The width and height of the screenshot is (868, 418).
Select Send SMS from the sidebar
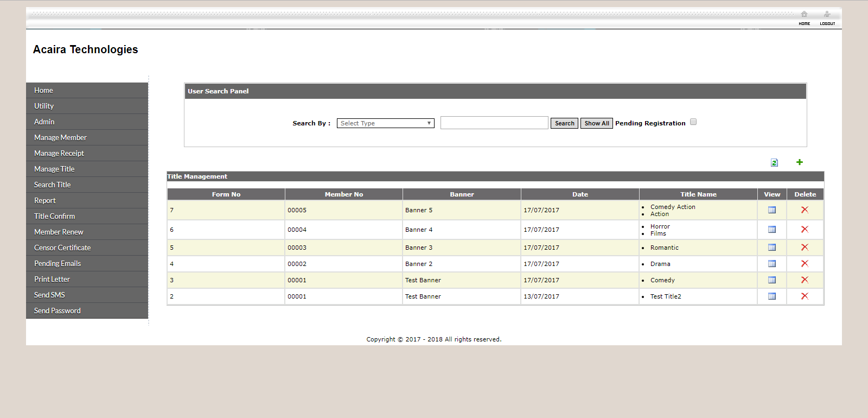click(x=49, y=295)
